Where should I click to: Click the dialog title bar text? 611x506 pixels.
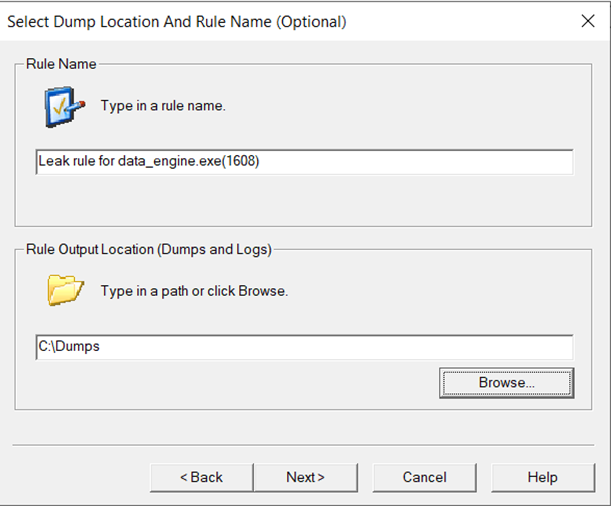click(178, 21)
